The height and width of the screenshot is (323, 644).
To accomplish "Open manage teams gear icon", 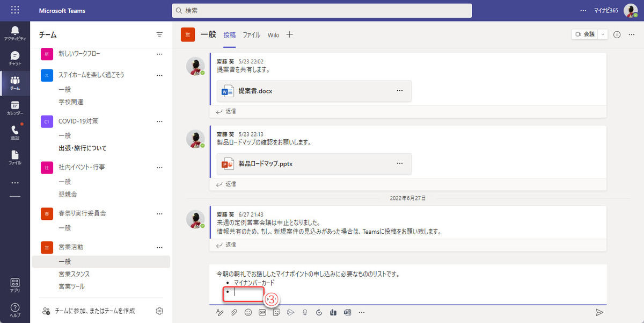I will coord(159,311).
